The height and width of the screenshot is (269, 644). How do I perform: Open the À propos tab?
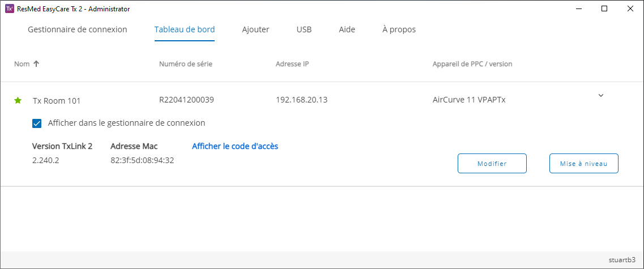pyautogui.click(x=399, y=29)
